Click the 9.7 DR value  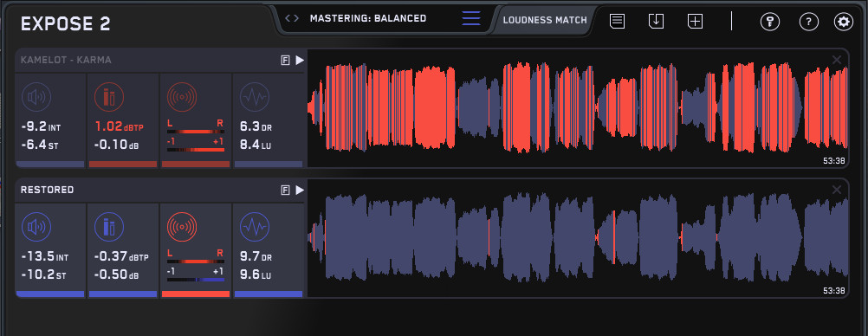pos(256,257)
